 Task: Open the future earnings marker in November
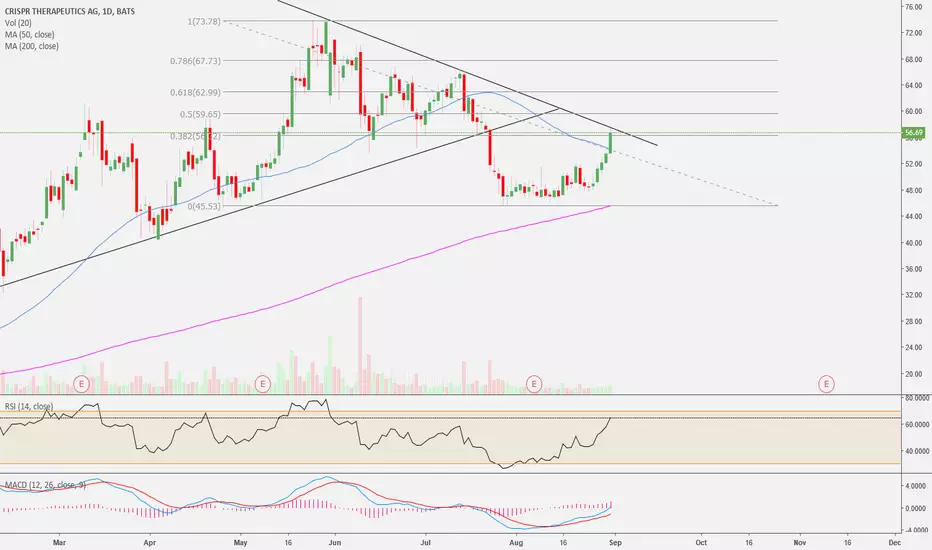826,384
